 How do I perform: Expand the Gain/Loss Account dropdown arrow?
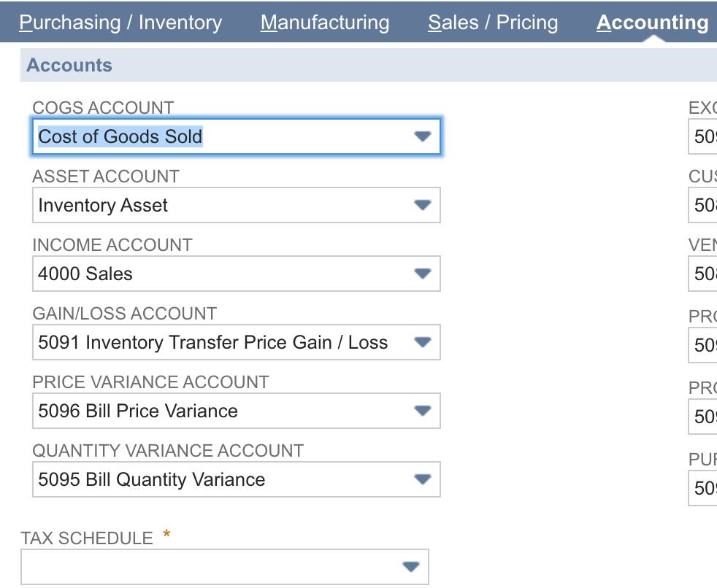(x=423, y=341)
